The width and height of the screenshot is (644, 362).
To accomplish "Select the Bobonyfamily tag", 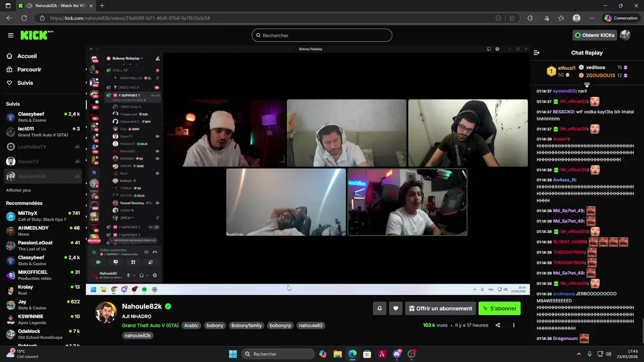I will (247, 326).
